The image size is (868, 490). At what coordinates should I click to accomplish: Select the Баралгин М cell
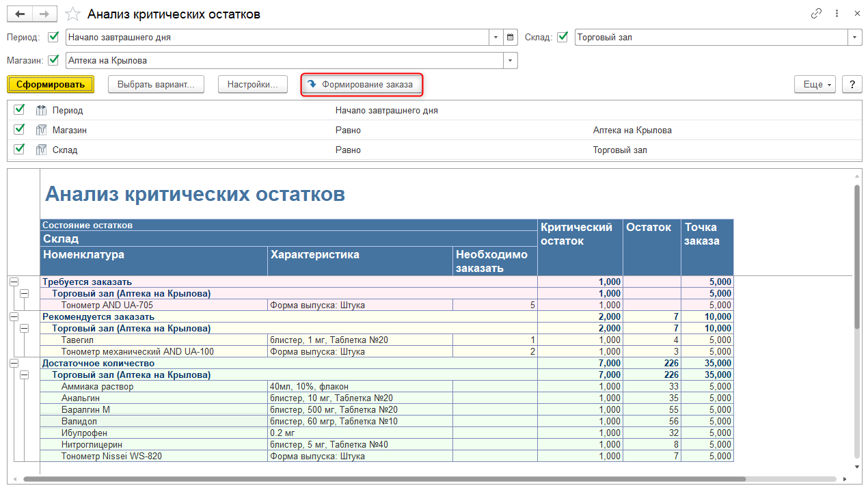pyautogui.click(x=154, y=409)
